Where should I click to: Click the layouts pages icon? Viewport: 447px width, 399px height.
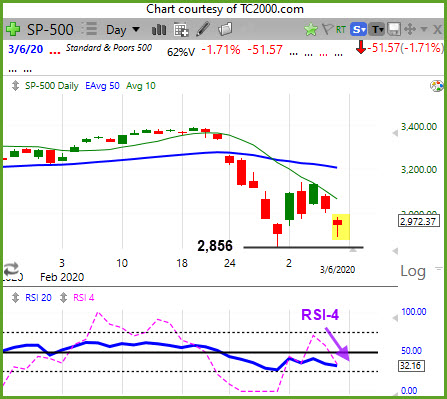coord(225,29)
